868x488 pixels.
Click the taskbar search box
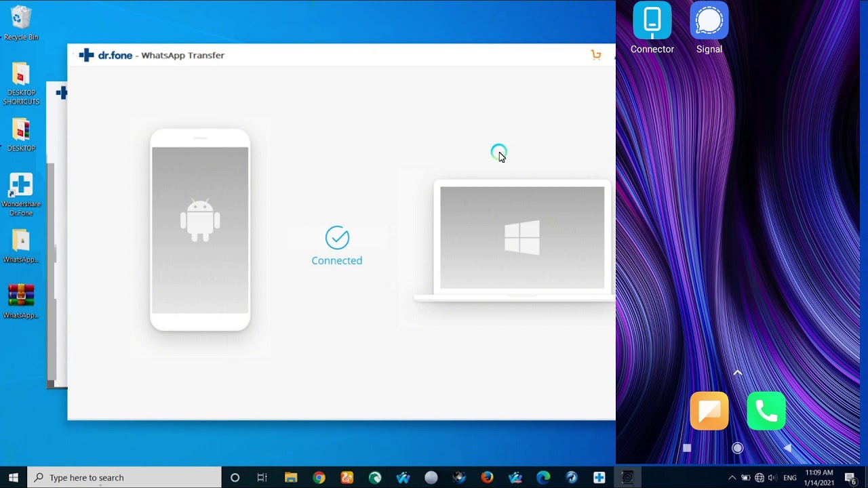(124, 477)
